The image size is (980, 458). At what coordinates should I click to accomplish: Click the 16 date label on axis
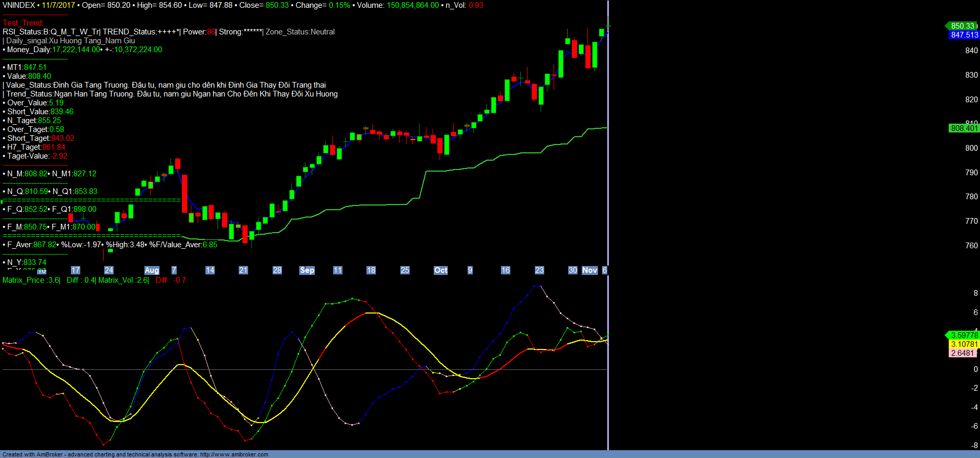[x=506, y=270]
